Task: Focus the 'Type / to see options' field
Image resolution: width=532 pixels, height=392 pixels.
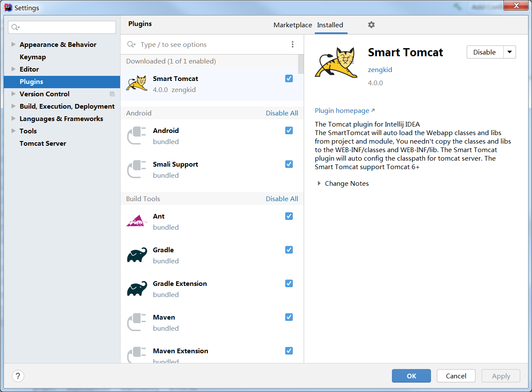Action: pyautogui.click(x=213, y=44)
